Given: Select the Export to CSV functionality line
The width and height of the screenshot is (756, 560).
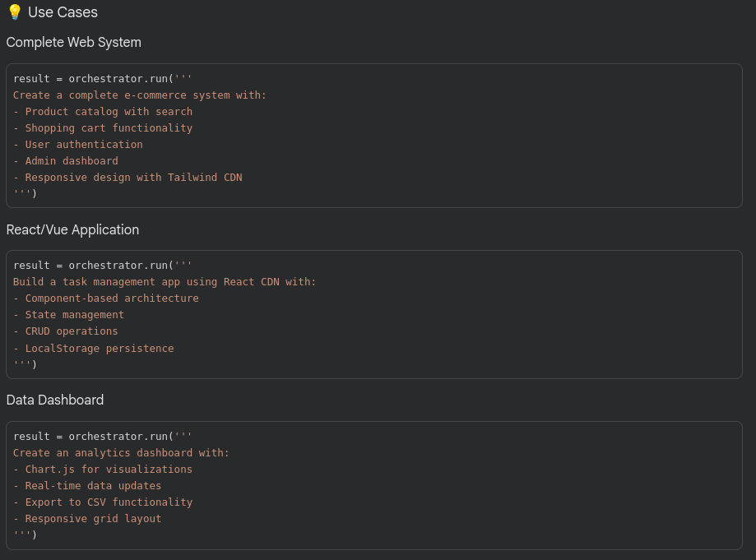Looking at the screenshot, I should 101,502.
